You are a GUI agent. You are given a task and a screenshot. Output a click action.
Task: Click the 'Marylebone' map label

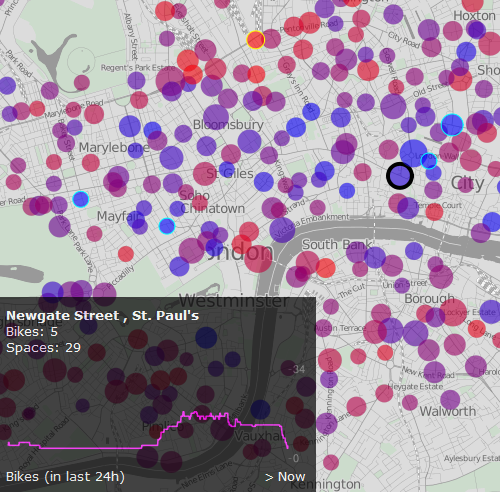coord(114,147)
